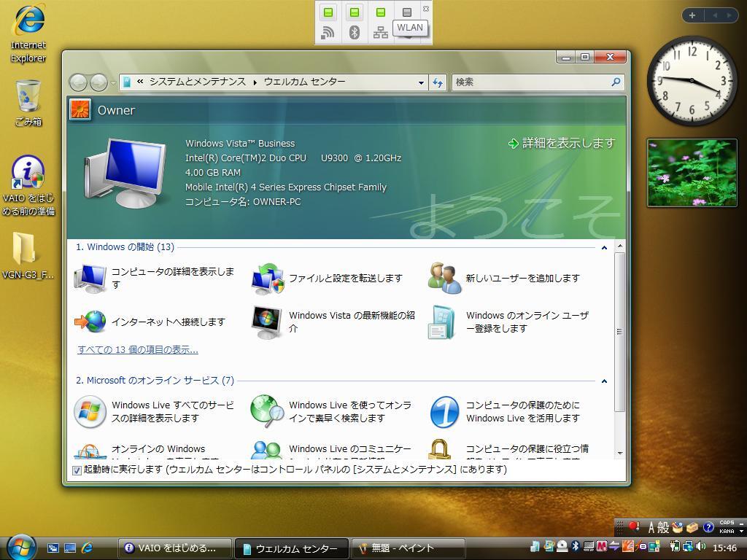This screenshot has height=560, width=747.
Task: Select Windows のオンライン ユーザー登録 item
Action: tap(508, 322)
